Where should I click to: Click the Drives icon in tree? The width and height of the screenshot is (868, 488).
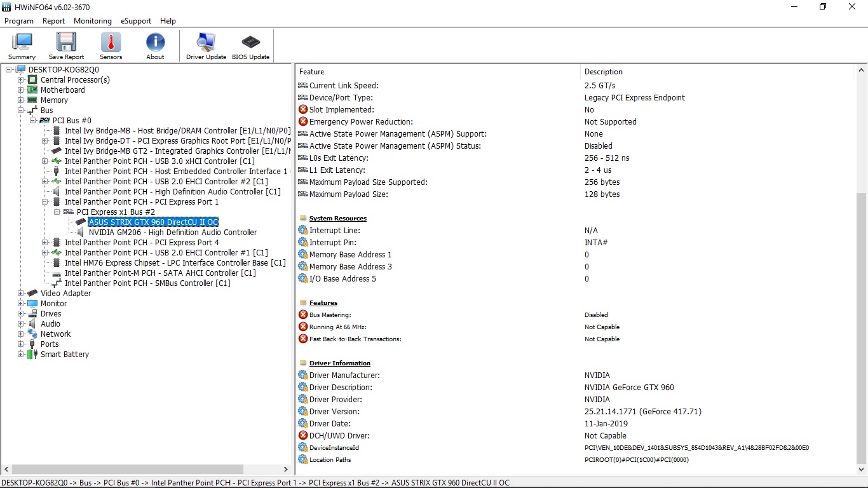point(32,314)
